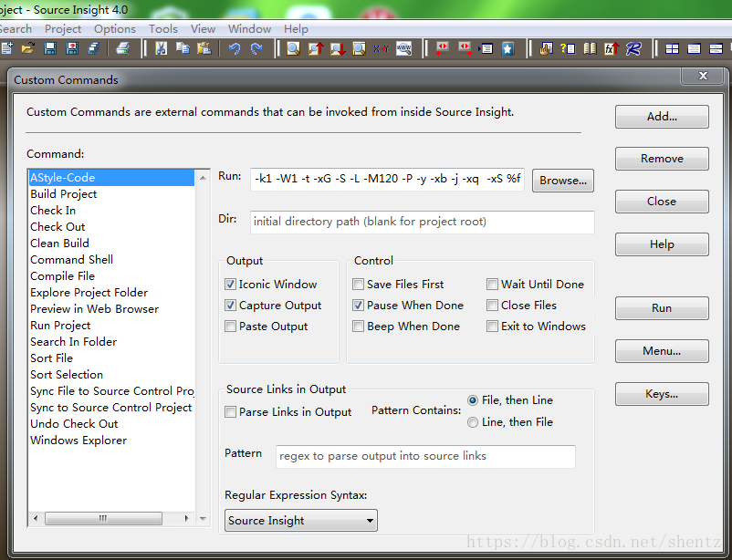Toggle the Pause When Done checkbox
Image resolution: width=732 pixels, height=560 pixels.
pos(358,306)
